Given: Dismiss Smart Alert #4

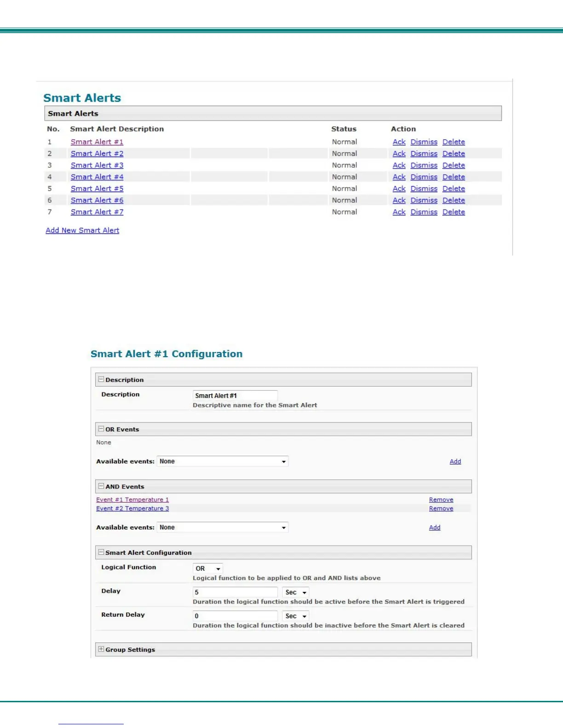Looking at the screenshot, I should 424,177.
